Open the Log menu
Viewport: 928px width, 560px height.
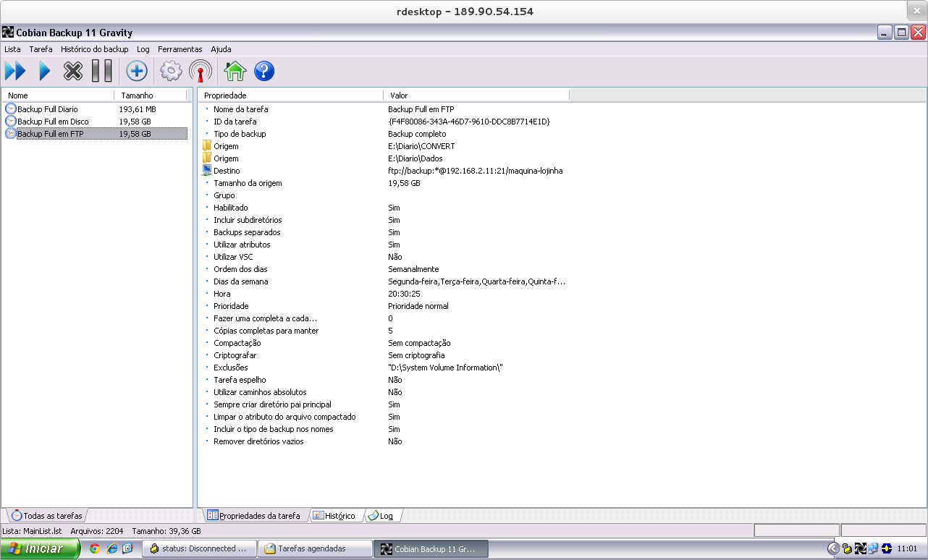click(143, 49)
